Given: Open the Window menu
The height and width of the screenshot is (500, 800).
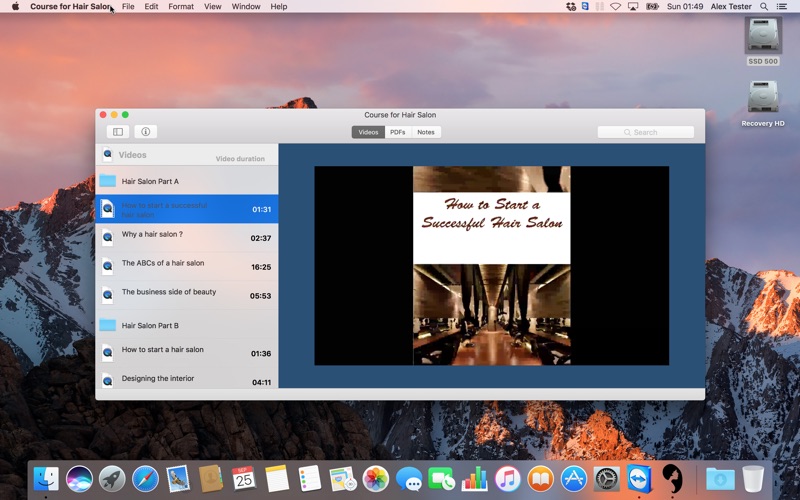Looking at the screenshot, I should [x=246, y=7].
